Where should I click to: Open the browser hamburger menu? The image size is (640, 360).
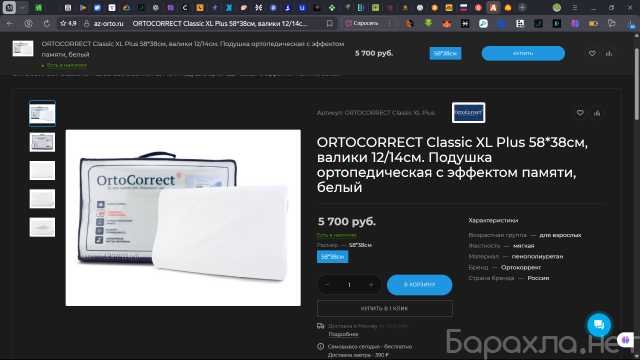coord(574,8)
